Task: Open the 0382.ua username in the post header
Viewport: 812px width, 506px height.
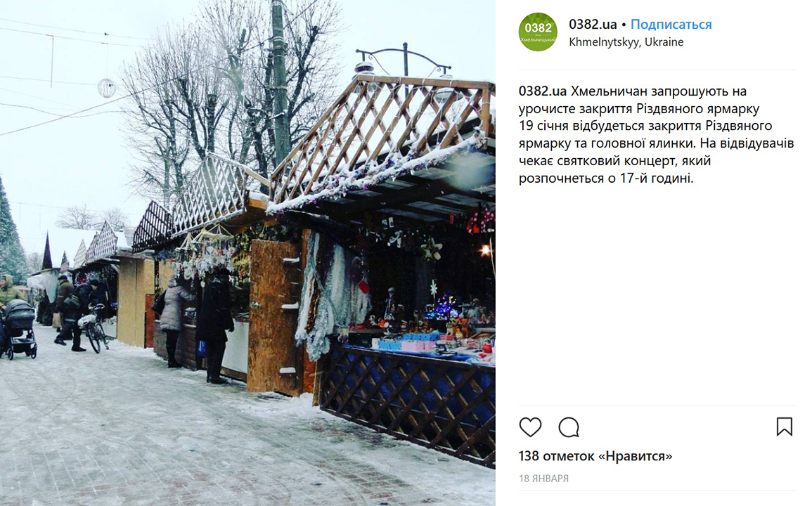Action: [593, 25]
